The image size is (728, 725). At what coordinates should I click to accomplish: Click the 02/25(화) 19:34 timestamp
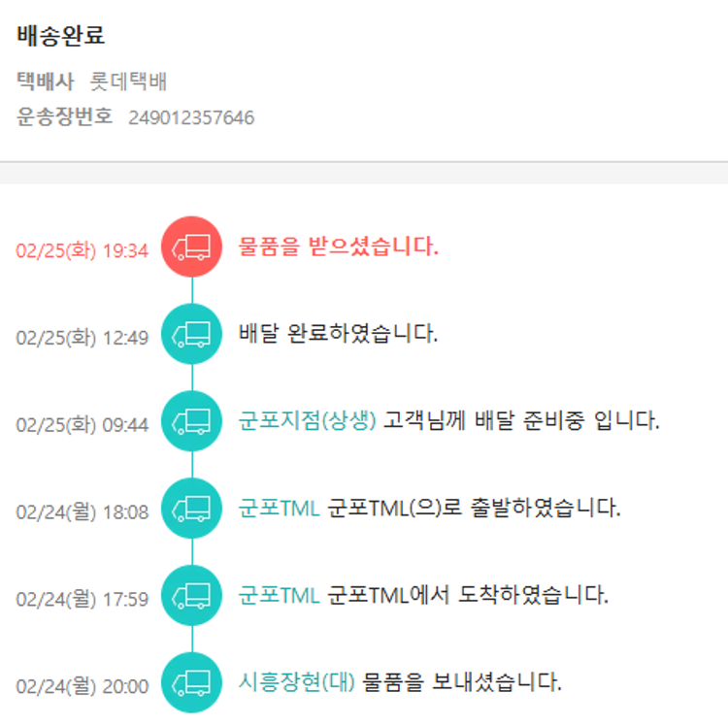click(82, 250)
